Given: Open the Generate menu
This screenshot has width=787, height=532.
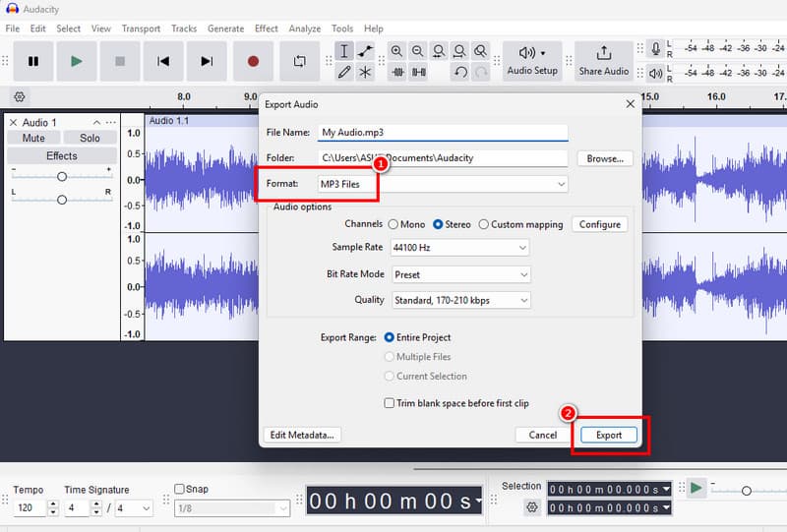Looking at the screenshot, I should point(226,29).
